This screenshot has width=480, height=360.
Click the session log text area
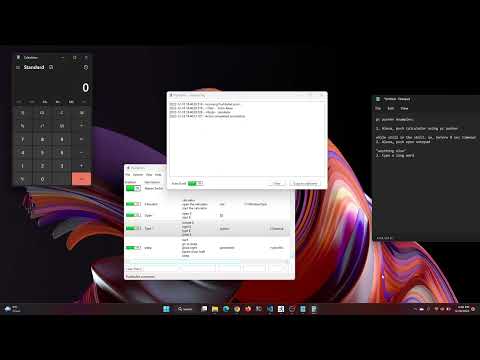pyautogui.click(x=247, y=139)
